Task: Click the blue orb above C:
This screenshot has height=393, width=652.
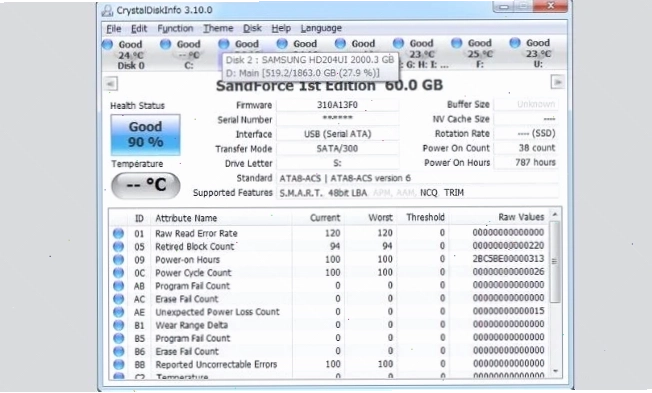Action: pos(165,44)
